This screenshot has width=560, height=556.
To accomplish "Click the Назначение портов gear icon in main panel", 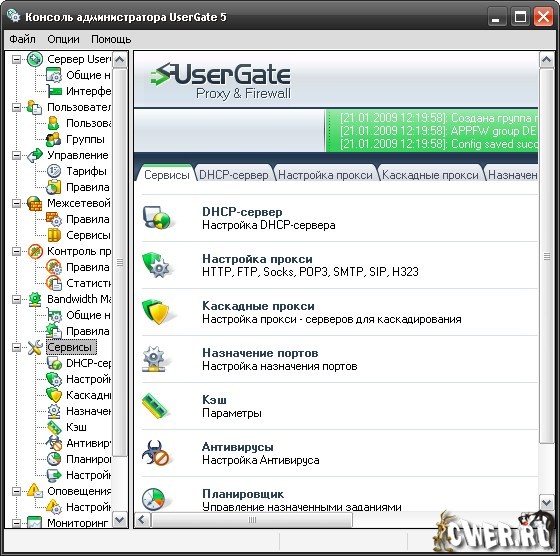I will pyautogui.click(x=154, y=359).
